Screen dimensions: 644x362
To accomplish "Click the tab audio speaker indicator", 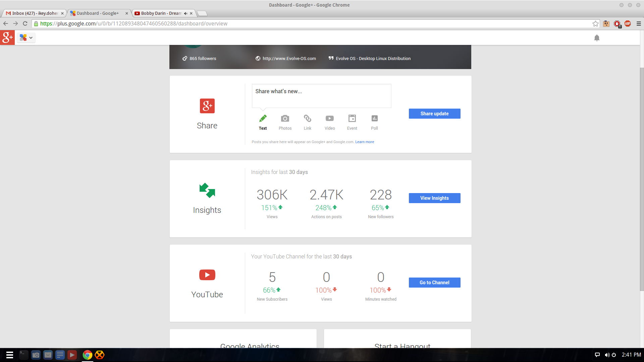I will pyautogui.click(x=185, y=13).
